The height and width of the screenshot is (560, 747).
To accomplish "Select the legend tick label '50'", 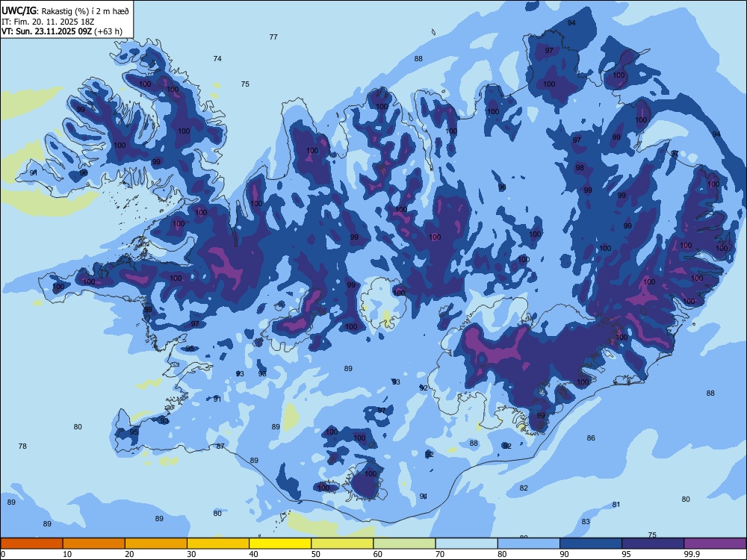I will pyautogui.click(x=316, y=554).
